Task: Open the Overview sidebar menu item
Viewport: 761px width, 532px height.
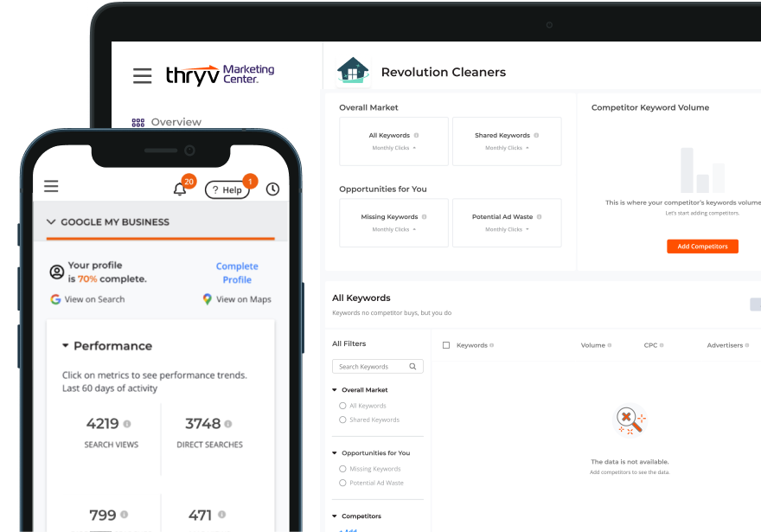Action: click(x=167, y=122)
